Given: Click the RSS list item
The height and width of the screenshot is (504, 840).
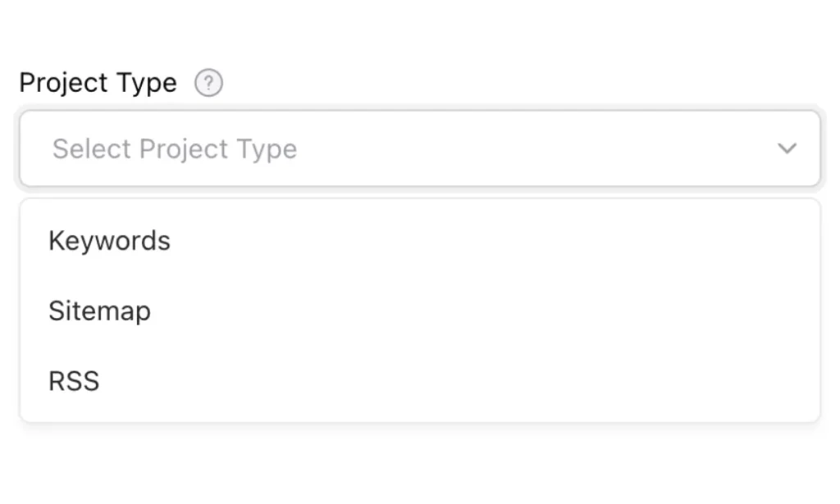Looking at the screenshot, I should pos(420,381).
